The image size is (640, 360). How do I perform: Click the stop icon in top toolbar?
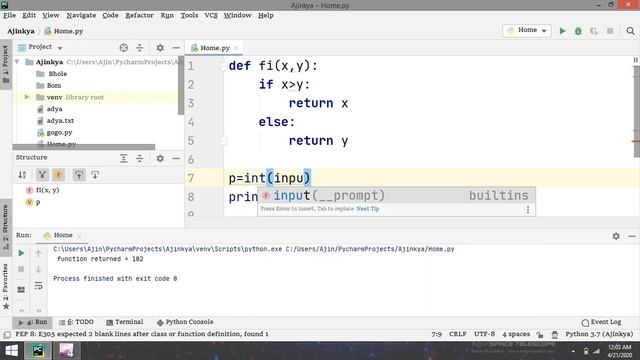(610, 31)
